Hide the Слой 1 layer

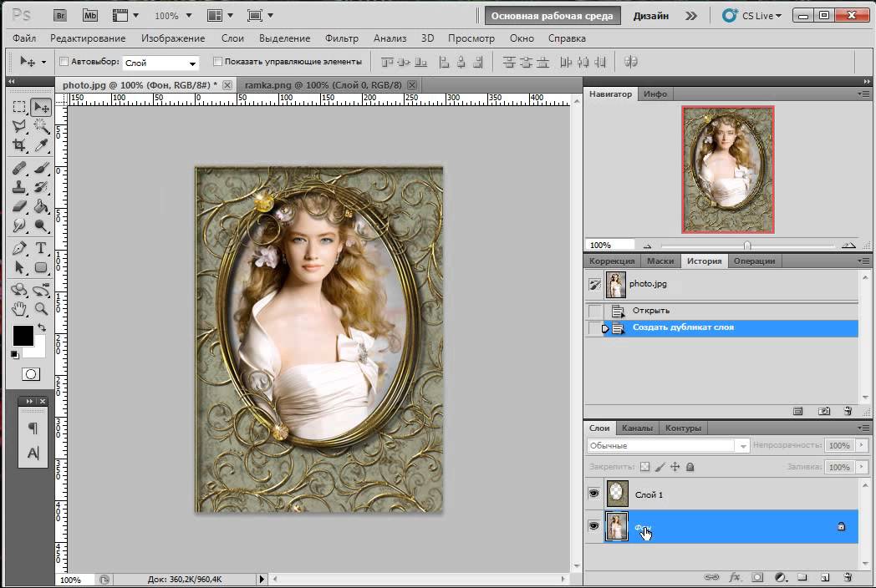pyautogui.click(x=593, y=494)
